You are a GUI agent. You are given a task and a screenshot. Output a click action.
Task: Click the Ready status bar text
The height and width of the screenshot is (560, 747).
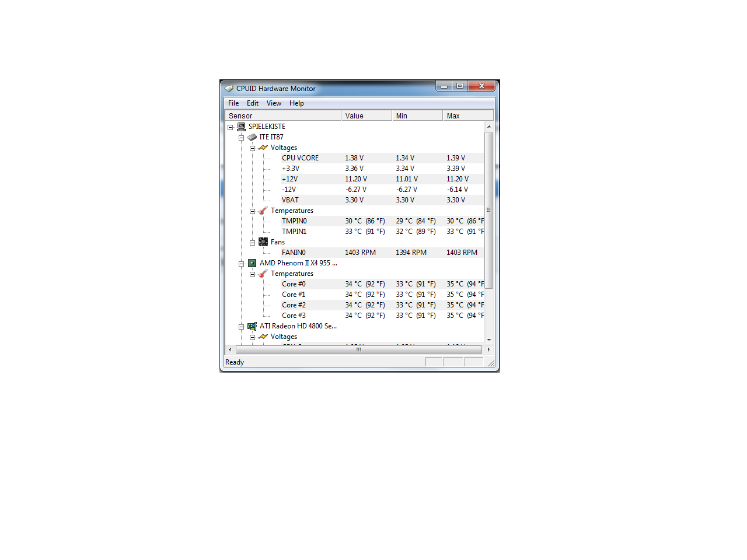pos(235,362)
